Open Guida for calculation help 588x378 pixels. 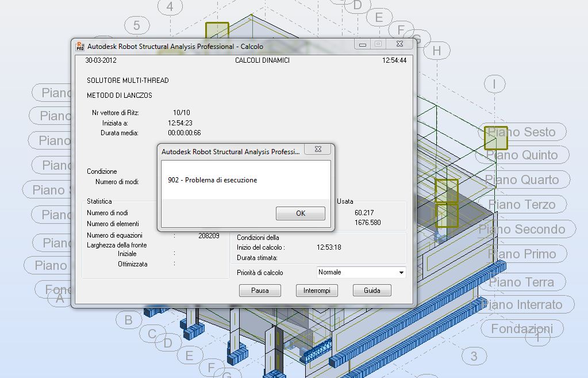(x=371, y=291)
